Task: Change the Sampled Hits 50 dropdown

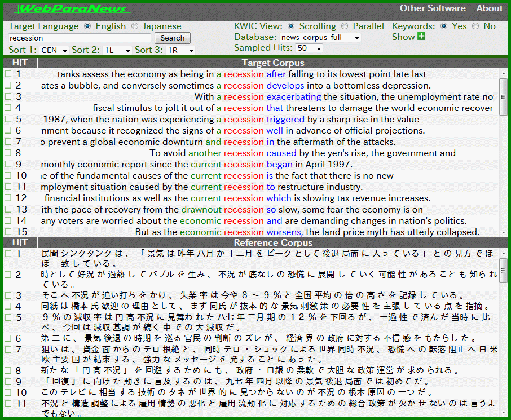Action: (310, 48)
